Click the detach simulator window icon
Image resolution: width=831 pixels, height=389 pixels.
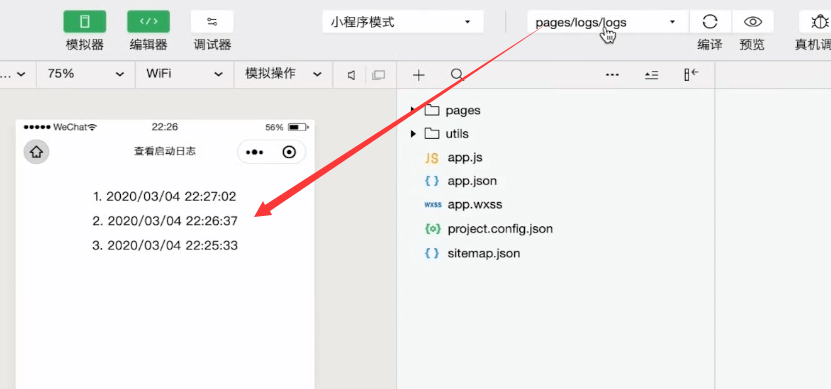pos(378,75)
